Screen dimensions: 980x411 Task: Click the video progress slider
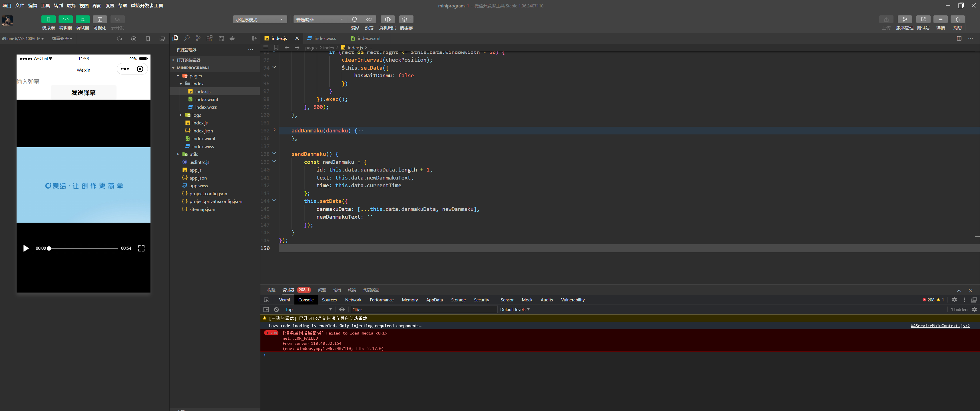click(83, 248)
